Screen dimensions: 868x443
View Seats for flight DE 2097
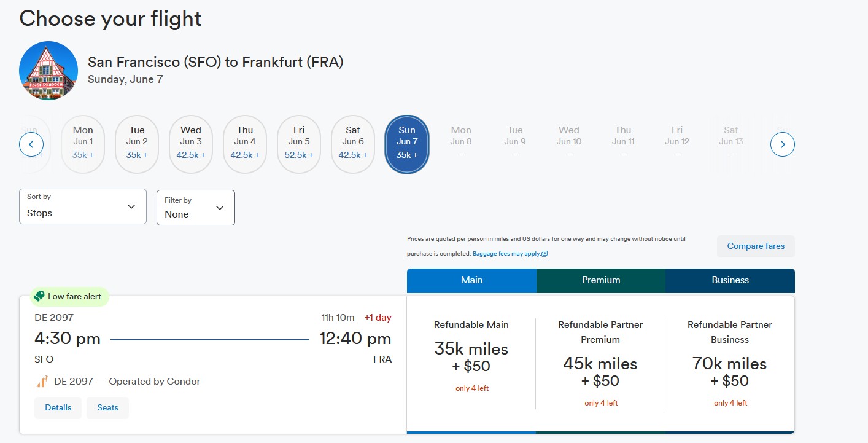[x=107, y=407]
